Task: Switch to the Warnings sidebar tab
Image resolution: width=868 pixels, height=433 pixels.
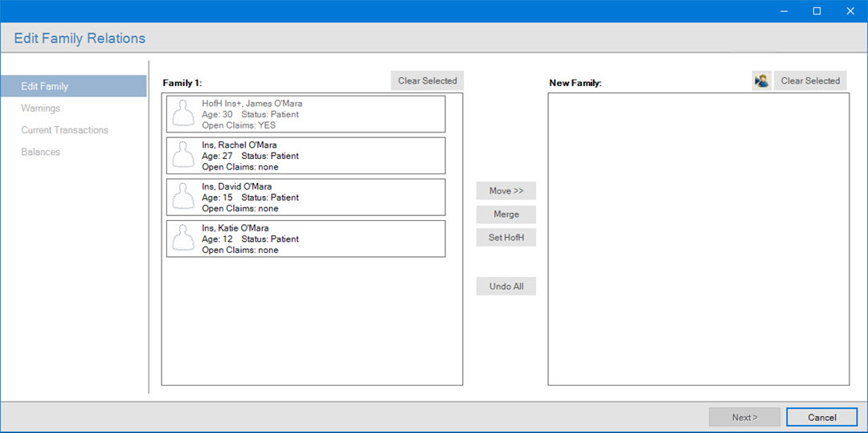Action: click(x=41, y=108)
